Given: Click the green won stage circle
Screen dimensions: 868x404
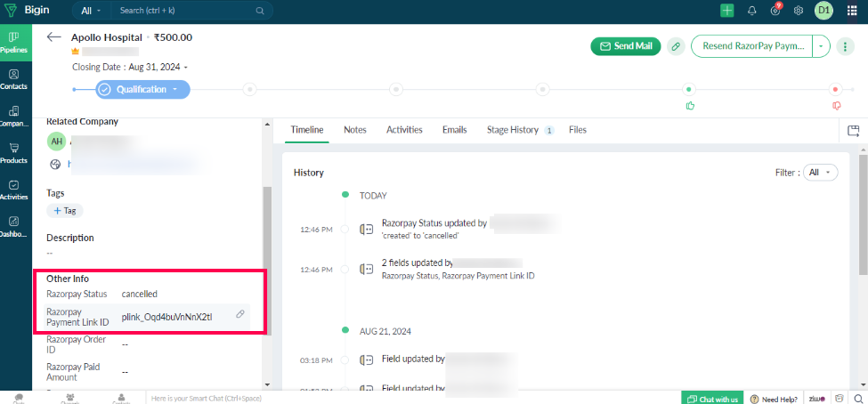Looking at the screenshot, I should (x=689, y=89).
